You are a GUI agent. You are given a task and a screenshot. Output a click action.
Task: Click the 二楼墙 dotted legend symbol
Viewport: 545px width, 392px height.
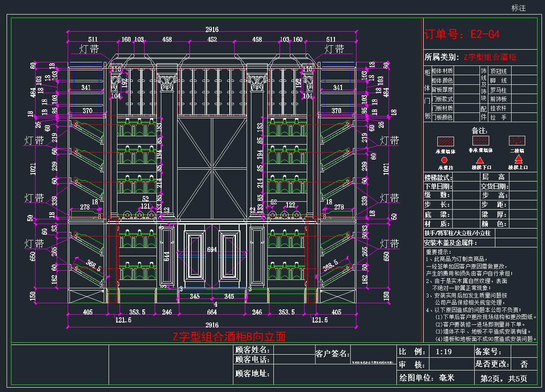(x=517, y=141)
